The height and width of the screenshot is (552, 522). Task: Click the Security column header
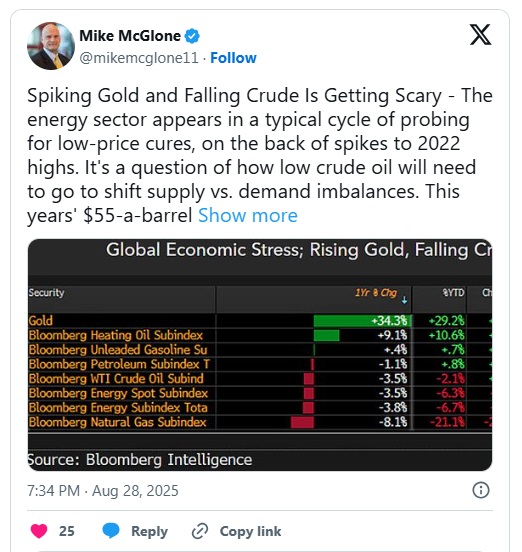46,293
